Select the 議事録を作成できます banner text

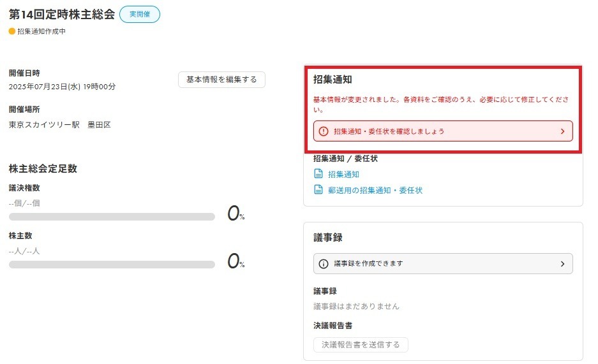point(368,264)
